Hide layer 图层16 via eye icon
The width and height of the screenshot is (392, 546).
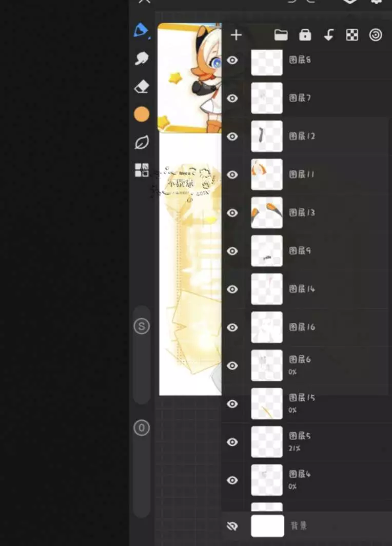[x=232, y=327]
